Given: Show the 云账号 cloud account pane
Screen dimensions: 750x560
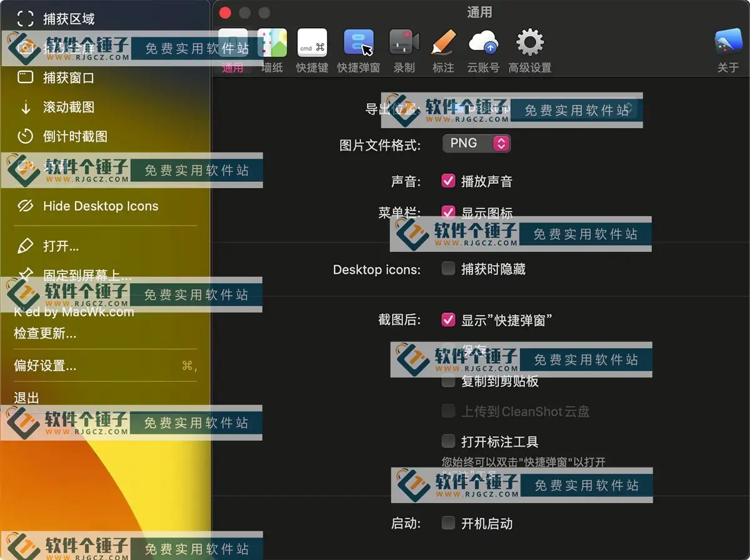Looking at the screenshot, I should point(483,51).
